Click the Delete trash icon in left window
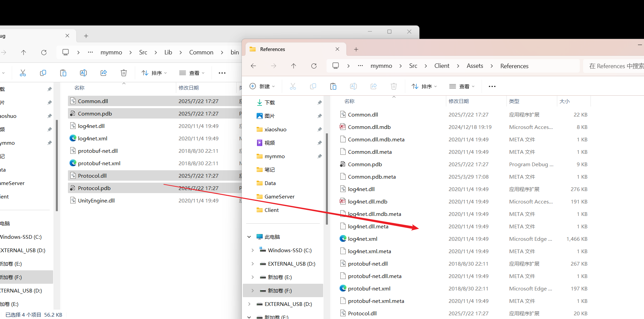Viewport: 644px width, 319px height. pyautogui.click(x=124, y=73)
